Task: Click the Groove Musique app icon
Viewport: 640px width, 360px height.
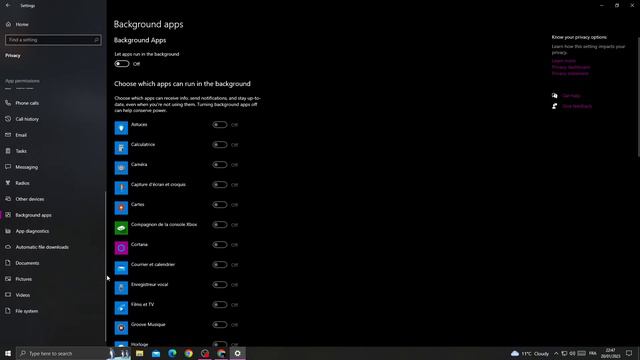Action: tap(121, 328)
